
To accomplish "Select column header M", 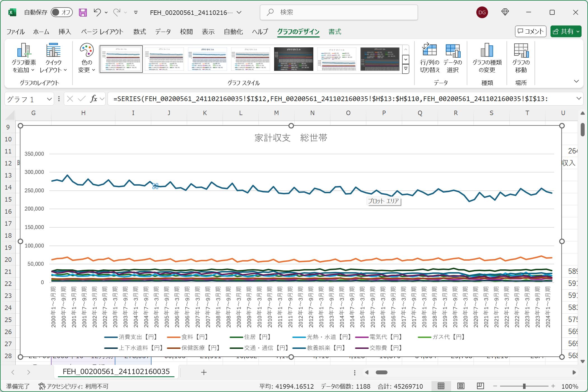I will pyautogui.click(x=276, y=113).
